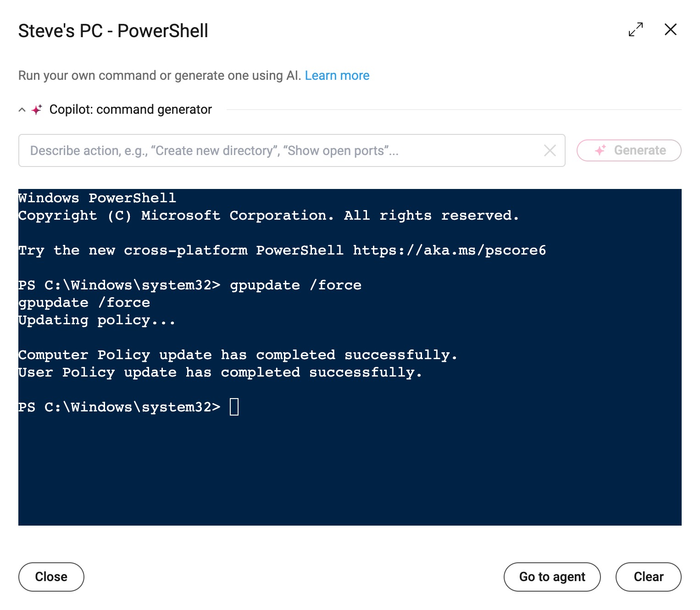
Task: Clear the describe action field with its X
Action: click(550, 150)
